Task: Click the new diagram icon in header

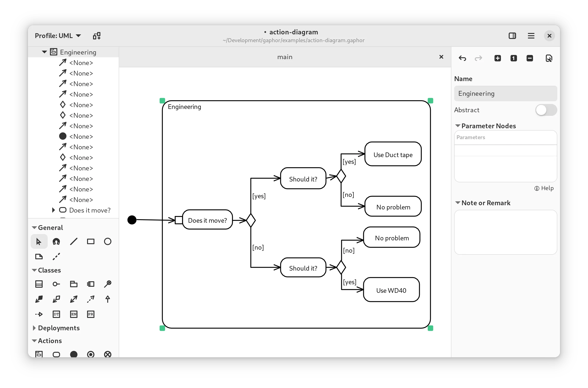Action: 96,36
